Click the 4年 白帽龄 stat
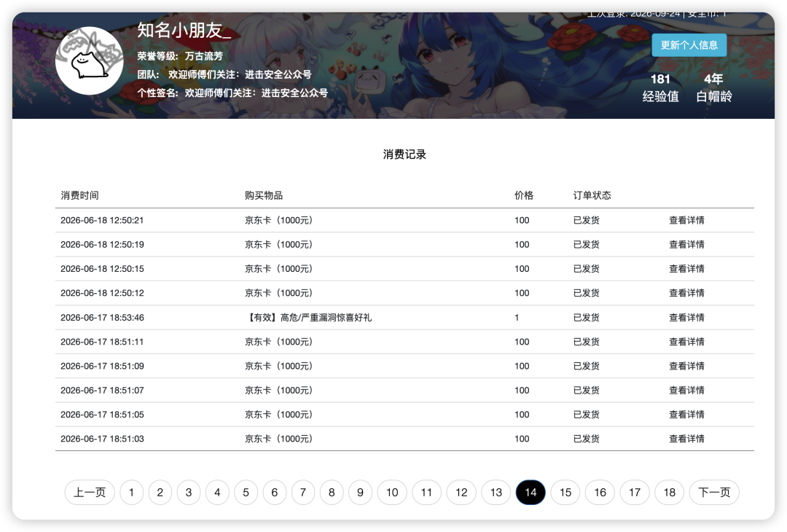Screen dimensions: 787x532 tap(713, 88)
